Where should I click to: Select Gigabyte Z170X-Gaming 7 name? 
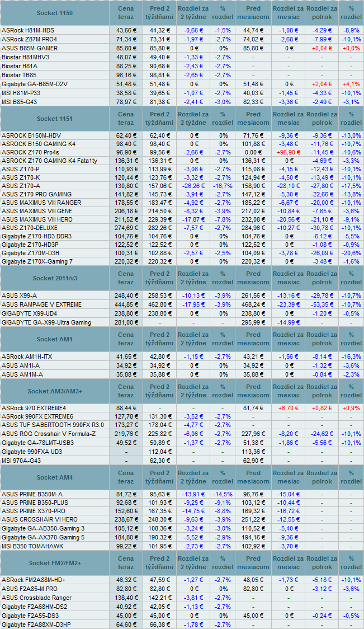(x=37, y=261)
